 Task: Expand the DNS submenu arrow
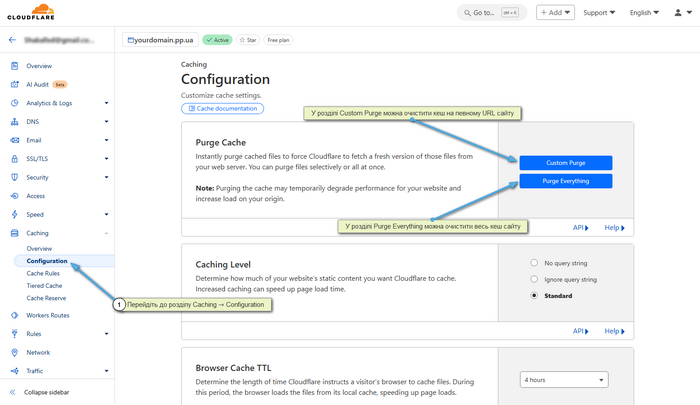point(106,121)
